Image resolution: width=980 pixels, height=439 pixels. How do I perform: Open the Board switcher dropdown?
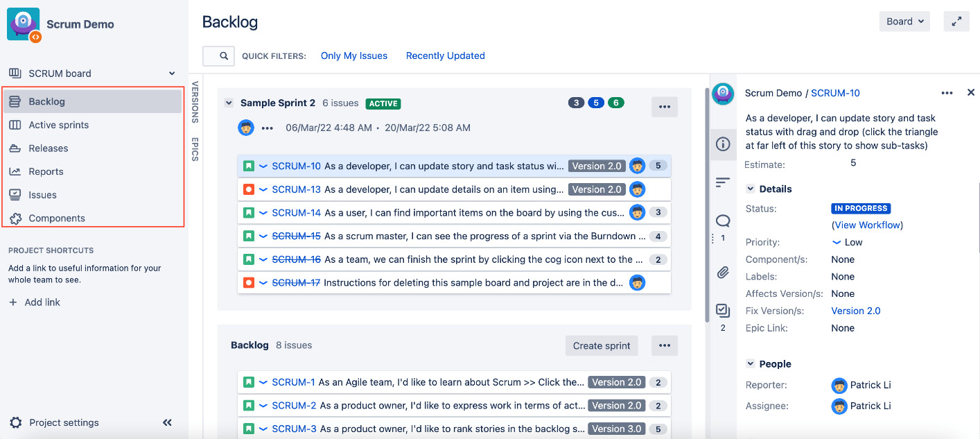coord(904,21)
